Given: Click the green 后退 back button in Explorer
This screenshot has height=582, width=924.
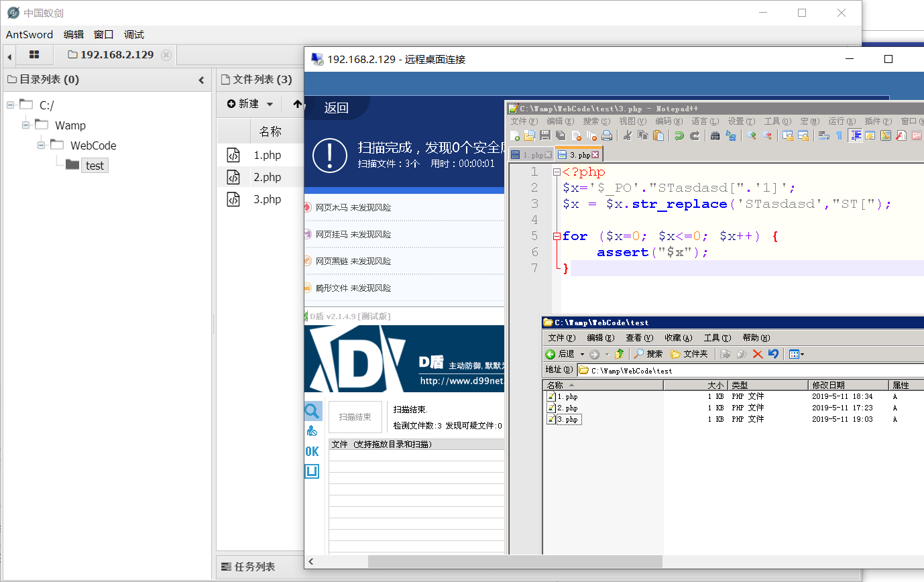Looking at the screenshot, I should pyautogui.click(x=559, y=353).
